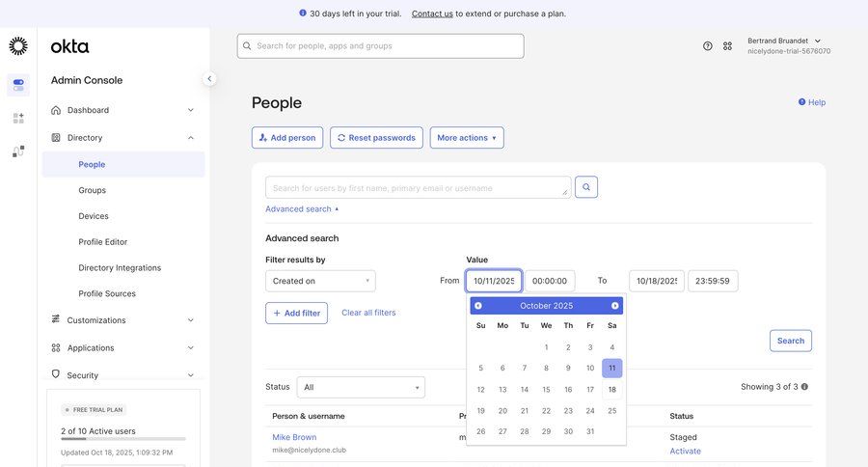Image resolution: width=868 pixels, height=467 pixels.
Task: Click the Add person button
Action: pyautogui.click(x=287, y=137)
